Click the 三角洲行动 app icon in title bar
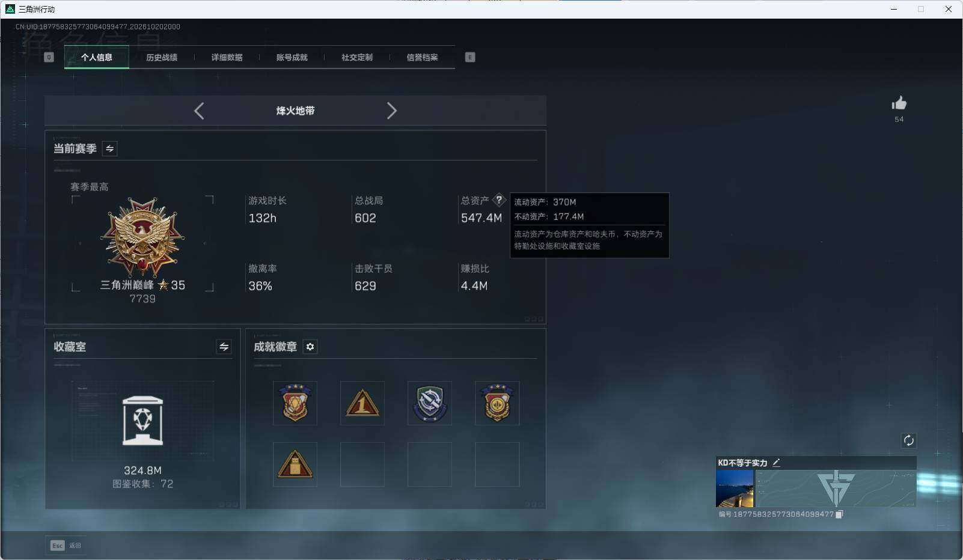Viewport: 963px width, 560px height. click(10, 9)
